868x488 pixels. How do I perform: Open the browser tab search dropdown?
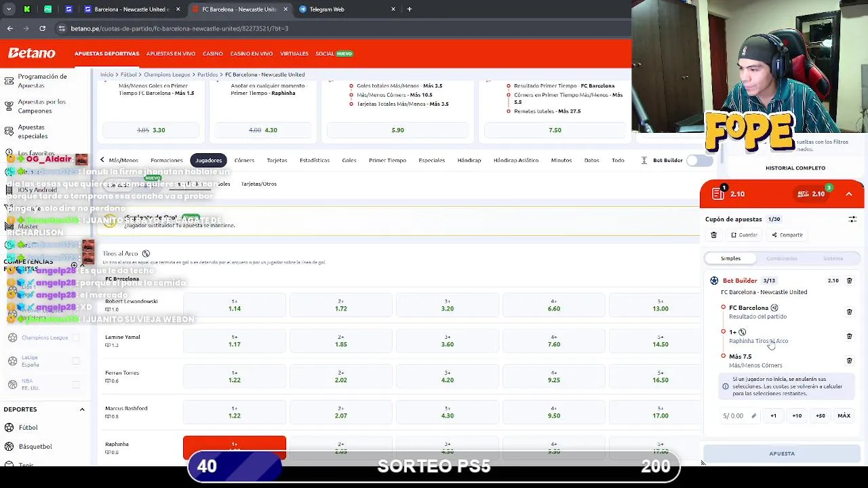pyautogui.click(x=9, y=9)
